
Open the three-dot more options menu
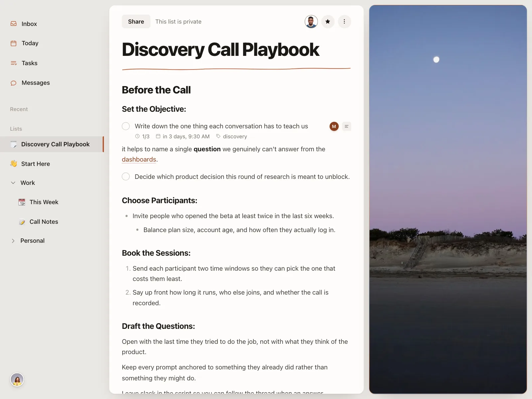(344, 22)
